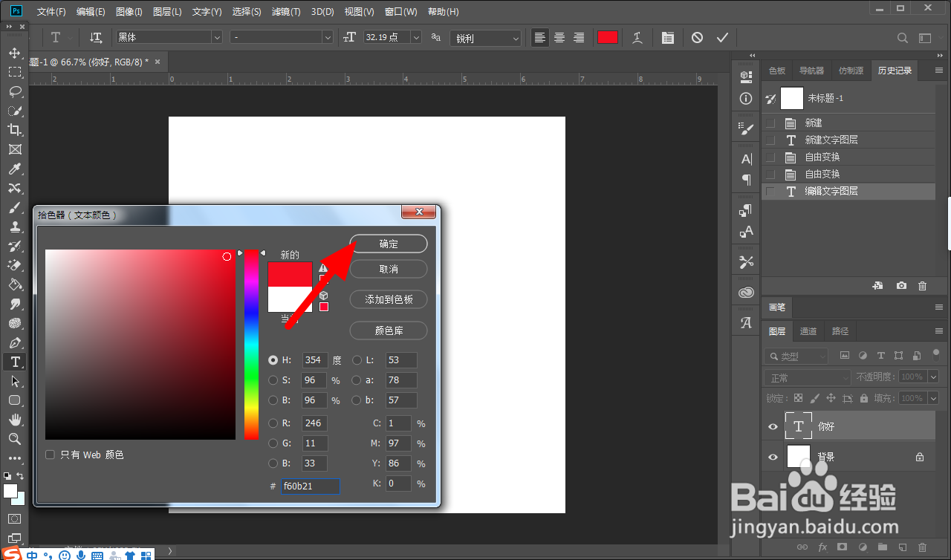This screenshot has width=951, height=560.
Task: Hide the 你好 text layer
Action: click(773, 427)
